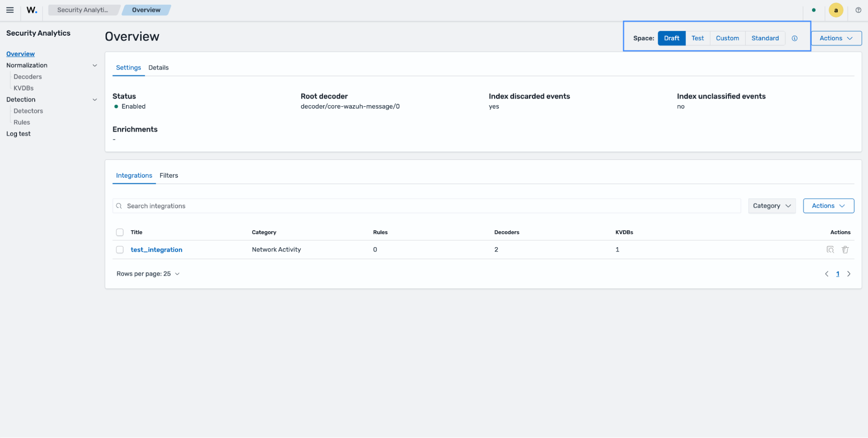
Task: Click the Security Analytics breadcrumb
Action: pos(83,10)
